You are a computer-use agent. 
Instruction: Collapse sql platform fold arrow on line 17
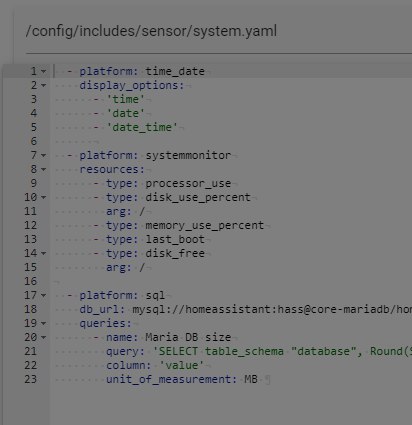pyautogui.click(x=43, y=295)
